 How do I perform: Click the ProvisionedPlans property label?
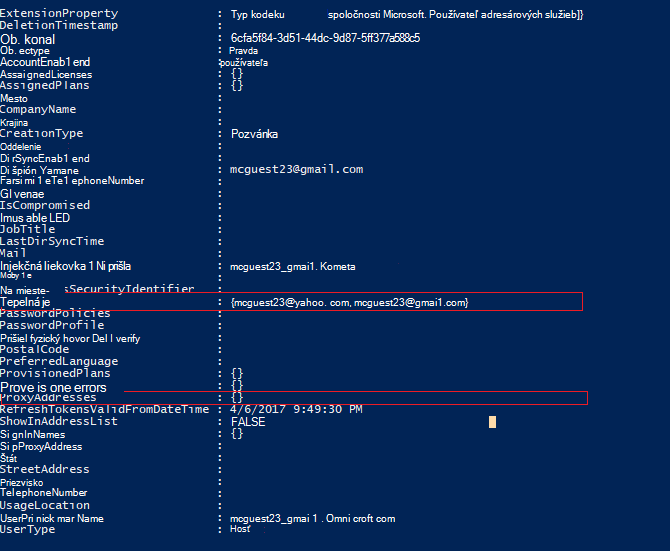(x=55, y=373)
